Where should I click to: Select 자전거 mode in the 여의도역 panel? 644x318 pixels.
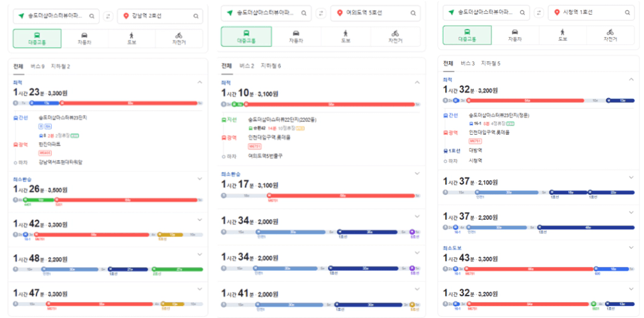click(x=395, y=36)
